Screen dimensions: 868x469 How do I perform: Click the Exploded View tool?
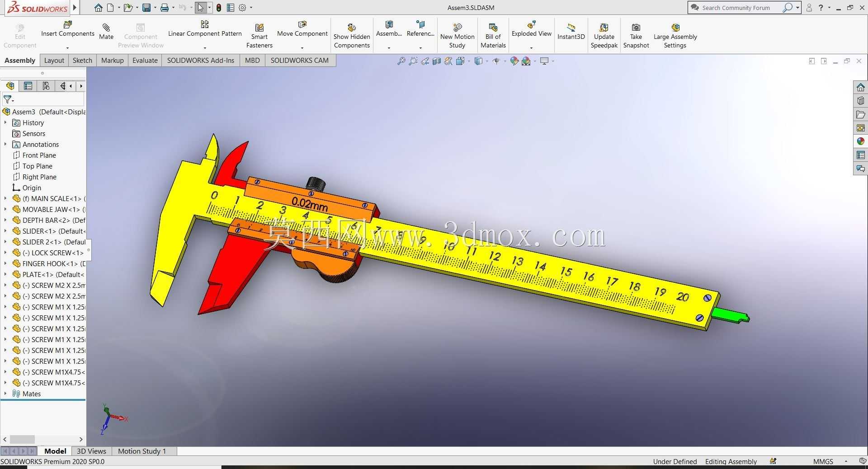531,29
